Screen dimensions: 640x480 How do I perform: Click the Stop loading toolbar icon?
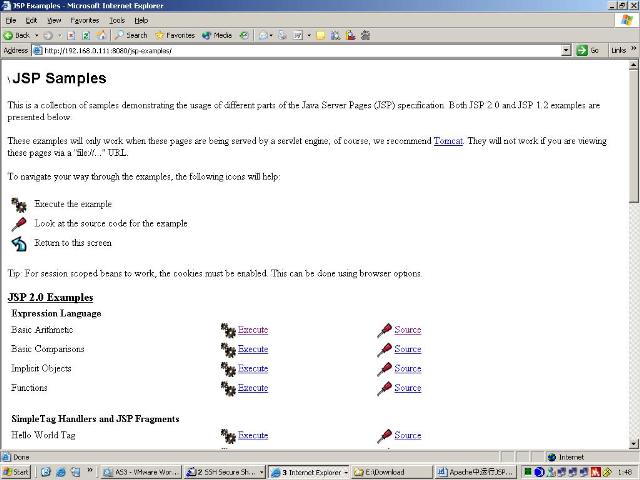pos(71,36)
